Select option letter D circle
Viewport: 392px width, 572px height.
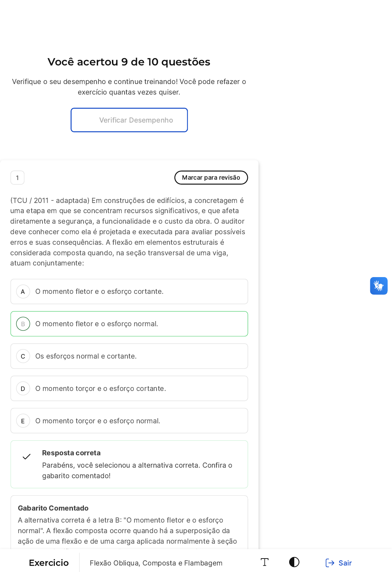coord(23,389)
